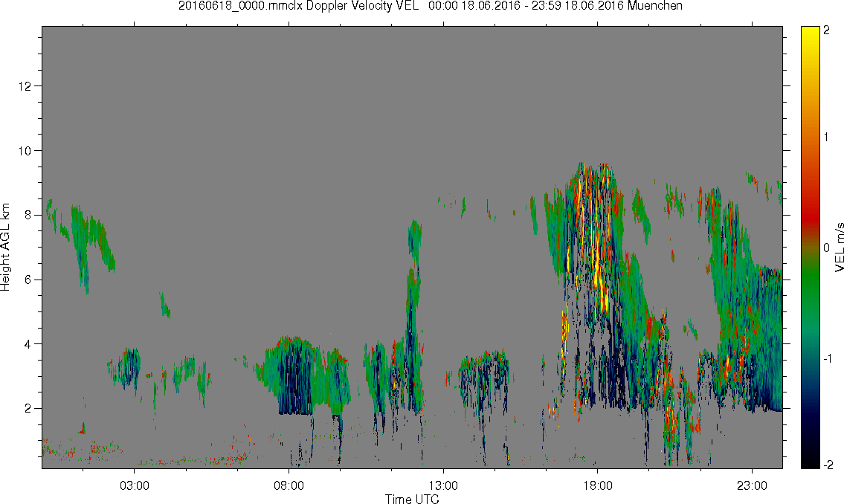Click the 18:00 time tick label
The image size is (844, 504).
597,485
